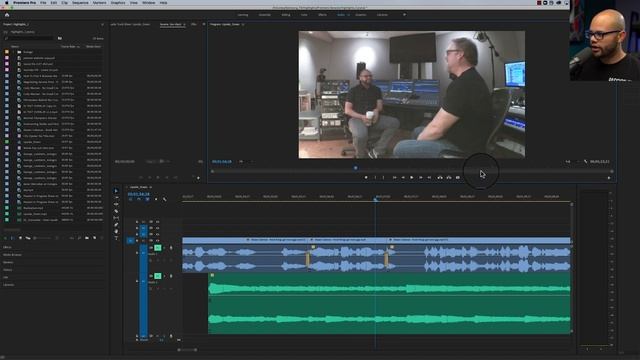Enable voice-over record on audio track A1
This screenshot has width=640, height=360.
pyautogui.click(x=171, y=248)
